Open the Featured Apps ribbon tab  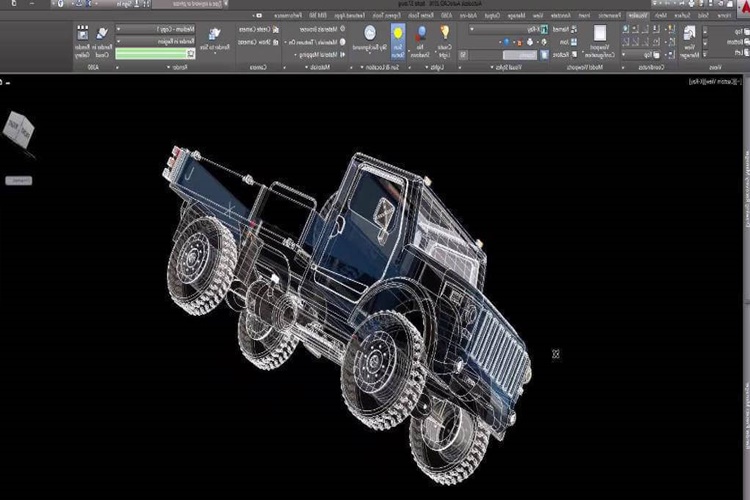(350, 16)
